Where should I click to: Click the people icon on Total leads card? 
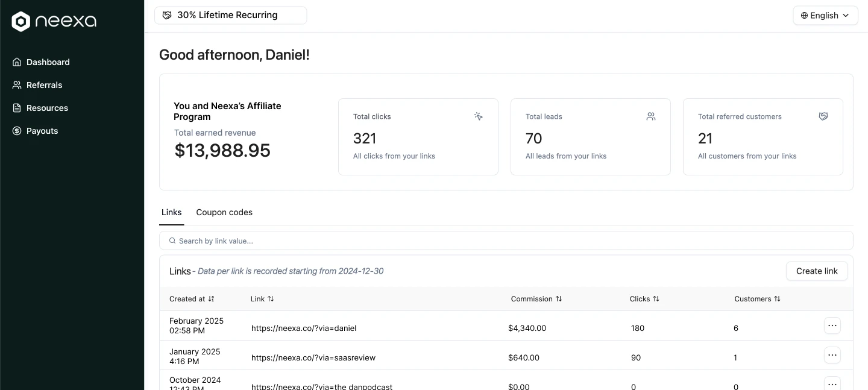click(650, 116)
